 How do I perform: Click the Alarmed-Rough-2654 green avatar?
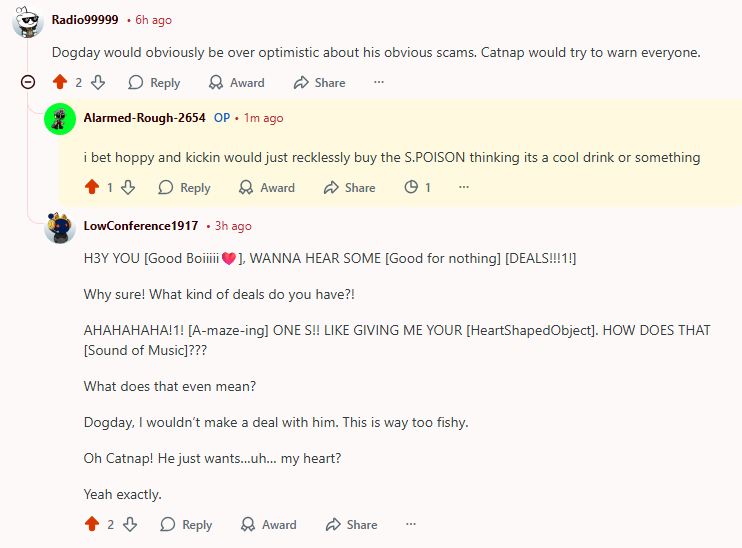(61, 119)
